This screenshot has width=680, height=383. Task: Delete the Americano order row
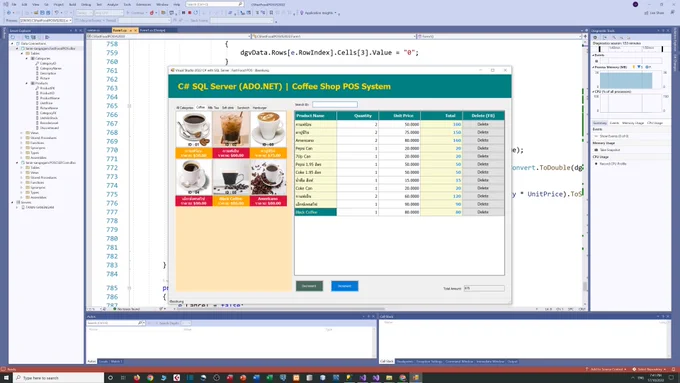tap(483, 140)
